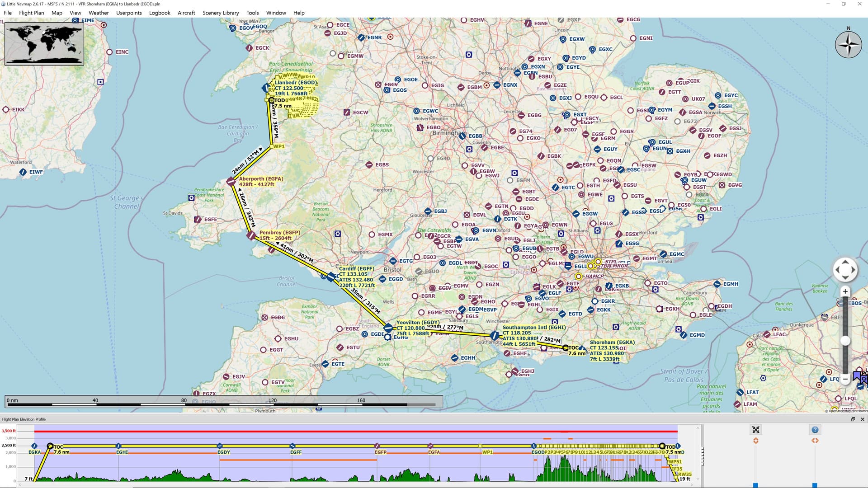Click the Shoreham (EGKA) departure label
This screenshot has width=868, height=488.
[x=612, y=343]
